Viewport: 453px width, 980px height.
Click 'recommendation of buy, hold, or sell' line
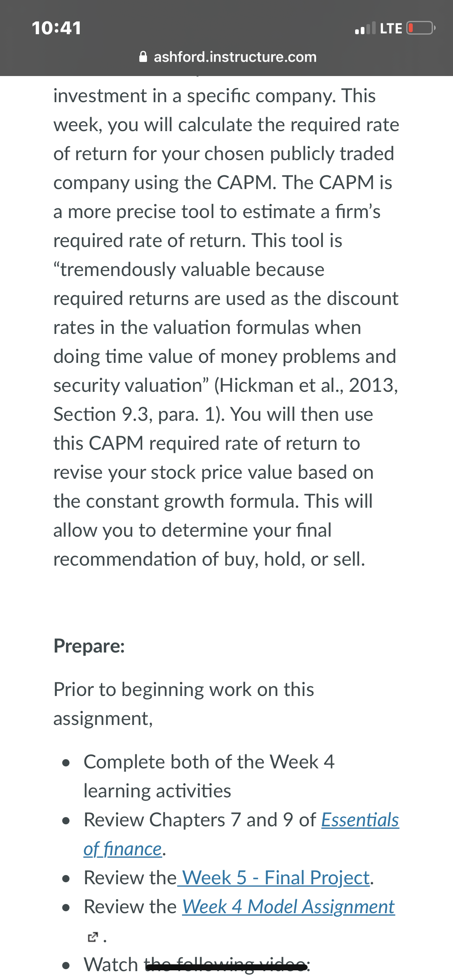pos(209,559)
